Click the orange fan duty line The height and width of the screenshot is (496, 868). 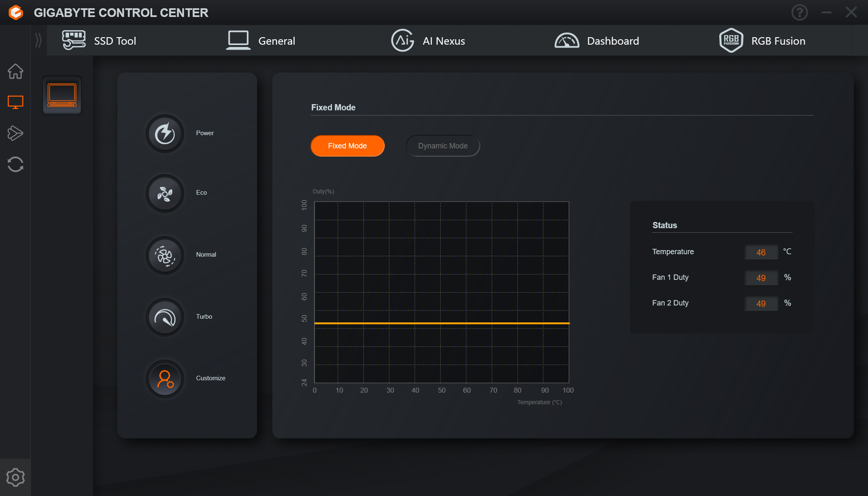click(442, 323)
